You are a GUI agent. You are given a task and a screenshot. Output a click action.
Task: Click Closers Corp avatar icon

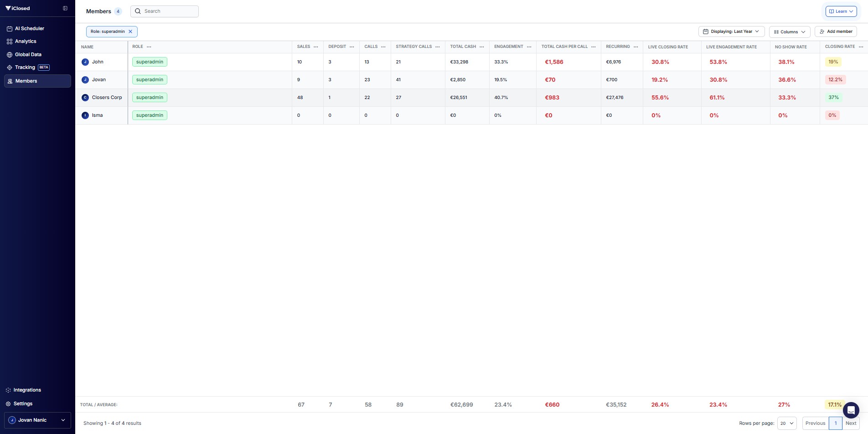point(85,98)
